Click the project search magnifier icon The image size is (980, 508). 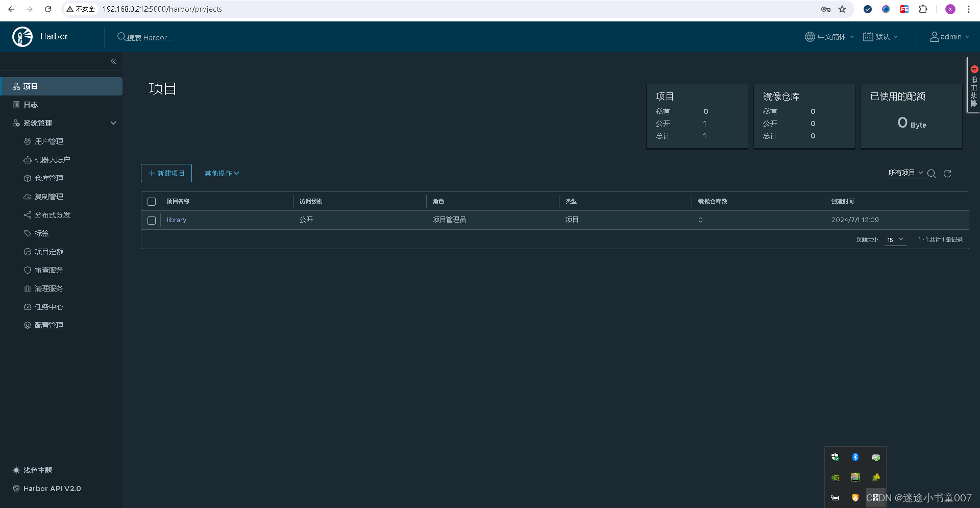coord(932,174)
